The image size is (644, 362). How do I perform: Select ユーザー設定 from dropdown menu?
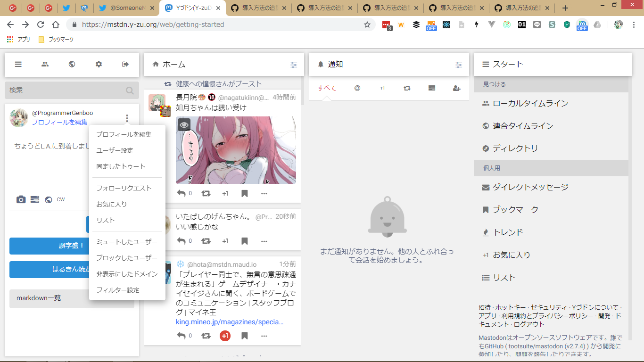115,151
